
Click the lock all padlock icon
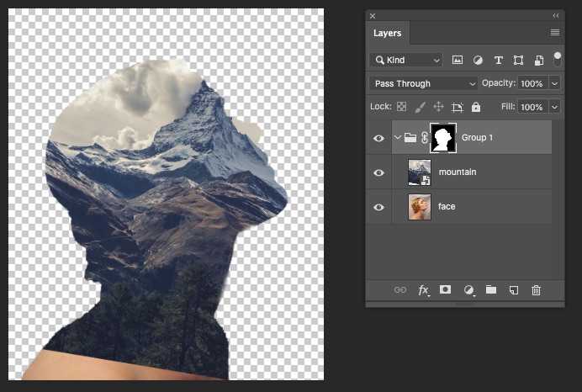476,107
